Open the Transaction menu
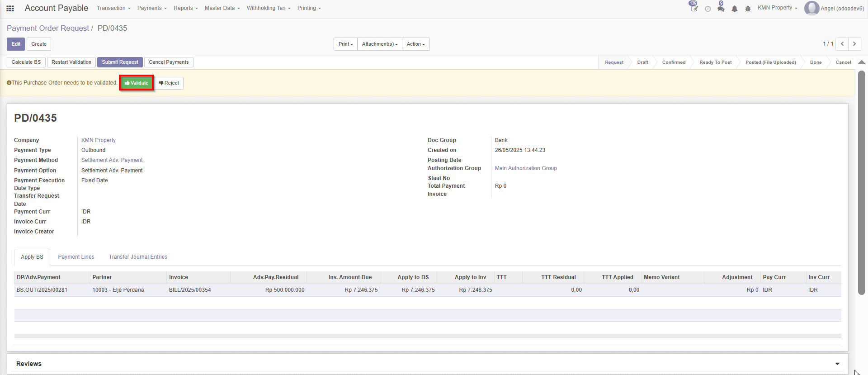Image resolution: width=868 pixels, height=375 pixels. click(x=113, y=8)
